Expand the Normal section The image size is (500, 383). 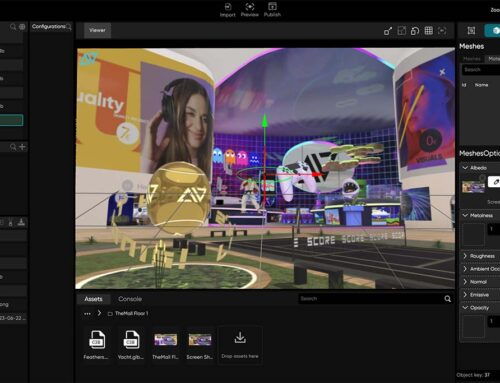(x=465, y=282)
